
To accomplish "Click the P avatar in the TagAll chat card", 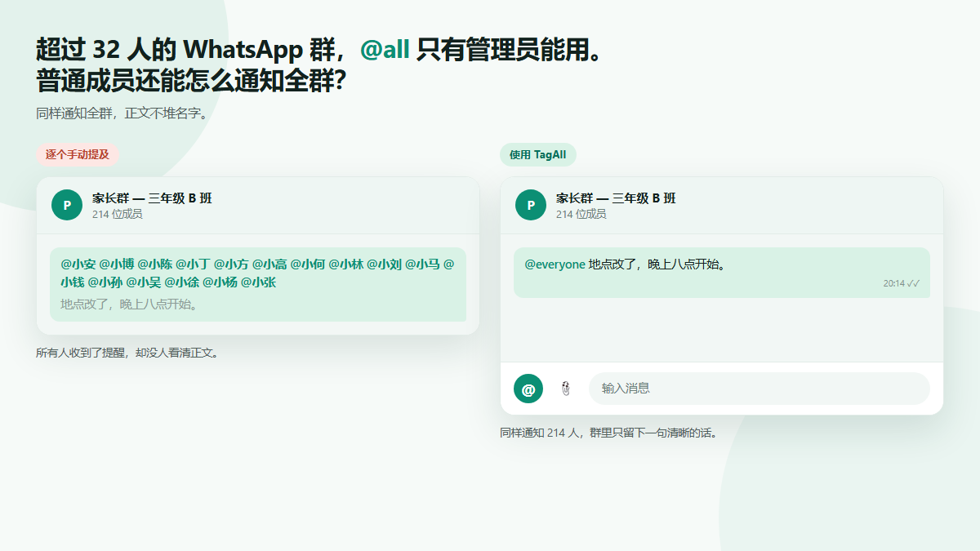I will tap(531, 205).
